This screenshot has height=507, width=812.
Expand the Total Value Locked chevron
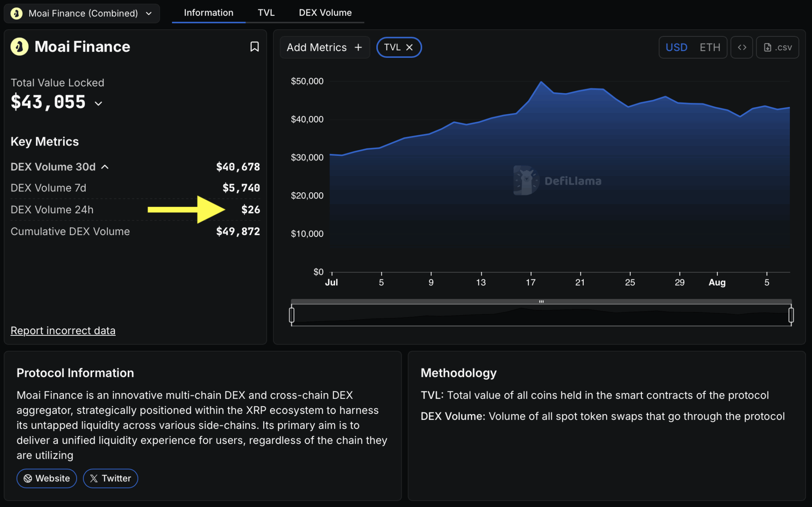[99, 103]
